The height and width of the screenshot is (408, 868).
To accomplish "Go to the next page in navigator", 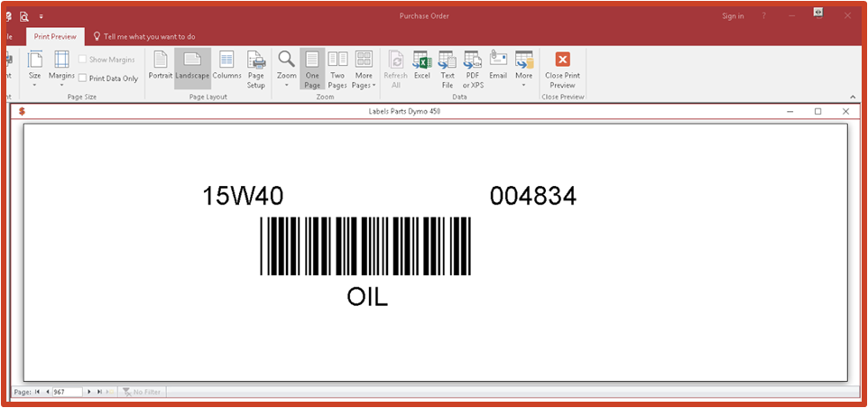I will [89, 392].
